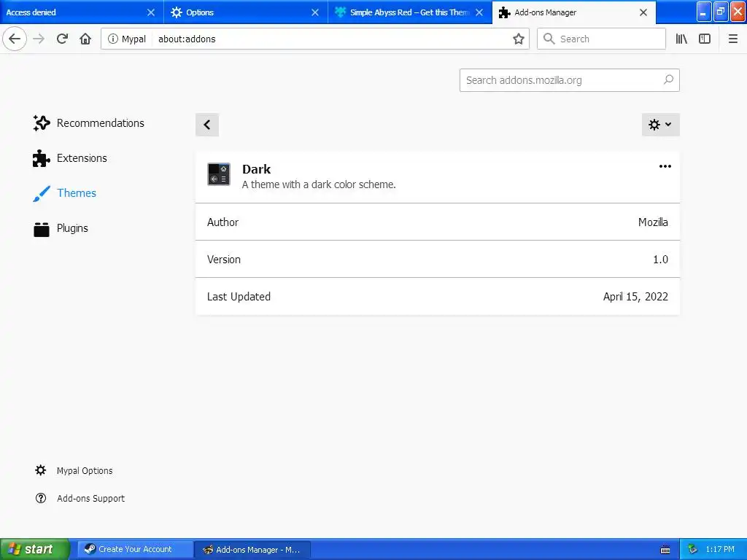The width and height of the screenshot is (747, 560).
Task: Click the April 15, 2022 date
Action: click(635, 297)
